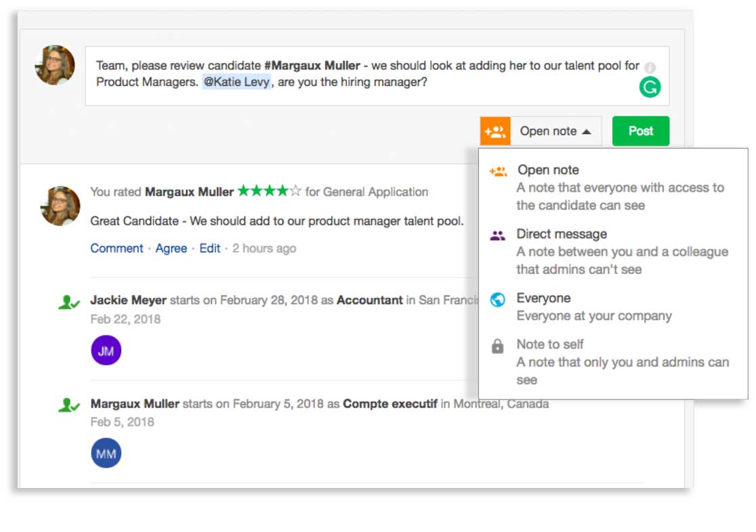The image size is (756, 532).
Task: Click the 2 hours ago timestamp
Action: [x=264, y=248]
